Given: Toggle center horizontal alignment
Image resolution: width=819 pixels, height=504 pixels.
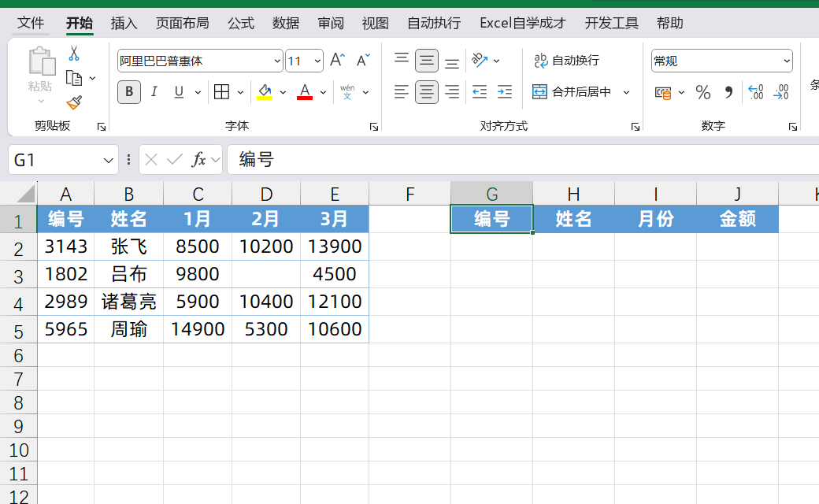Looking at the screenshot, I should point(427,92).
